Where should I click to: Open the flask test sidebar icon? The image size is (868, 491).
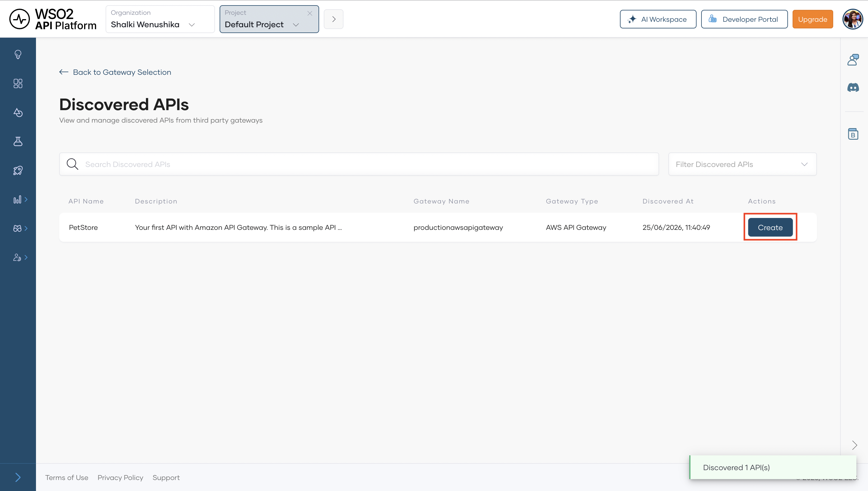(x=18, y=141)
